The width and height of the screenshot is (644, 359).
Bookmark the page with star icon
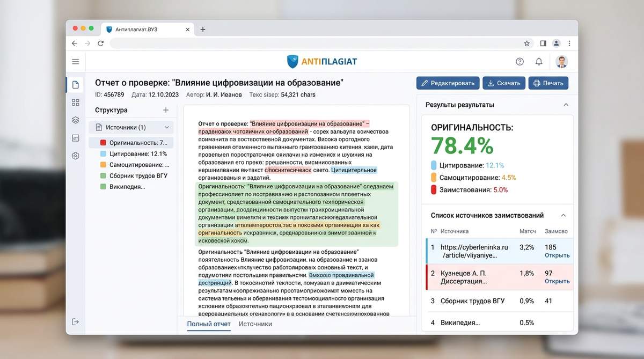(527, 43)
